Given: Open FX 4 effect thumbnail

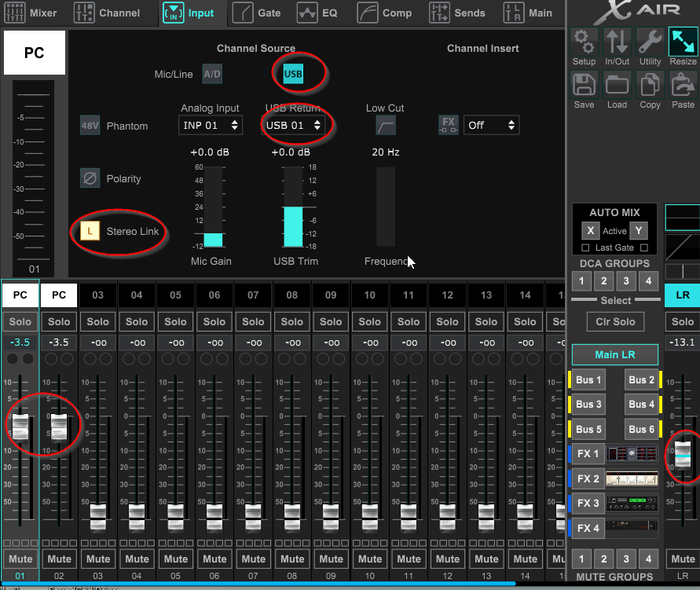Looking at the screenshot, I should coord(631,527).
